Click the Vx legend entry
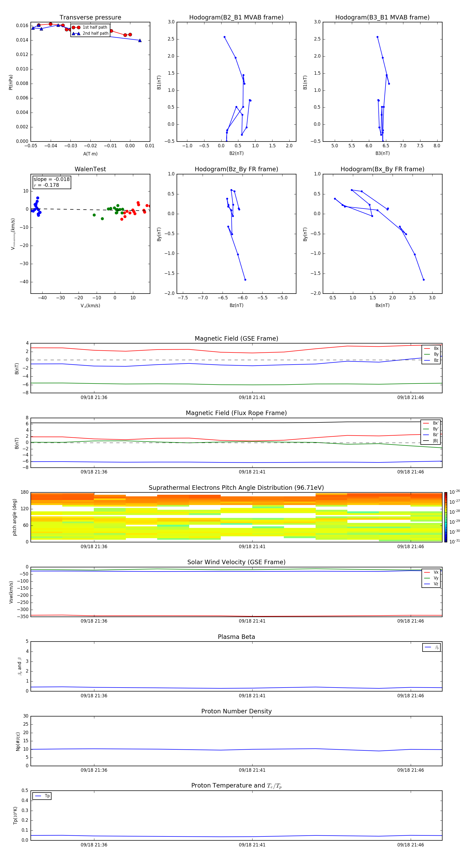 coord(431,572)
